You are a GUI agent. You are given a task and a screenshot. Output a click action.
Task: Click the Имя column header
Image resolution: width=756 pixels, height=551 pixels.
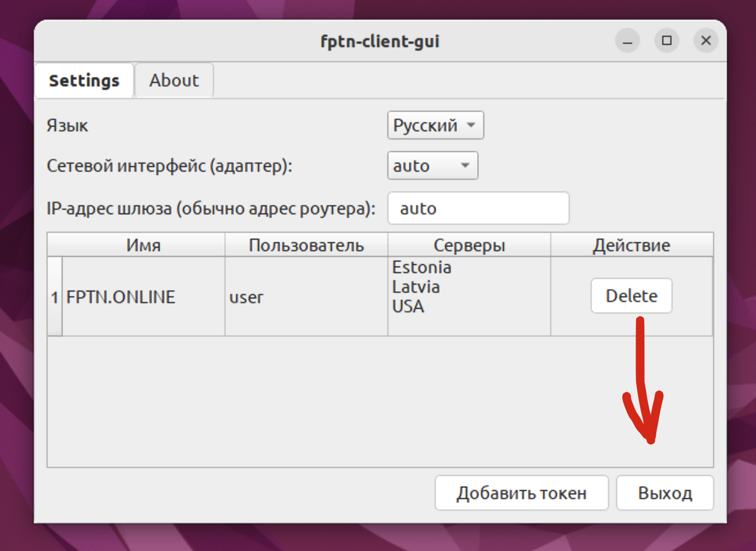pos(137,245)
